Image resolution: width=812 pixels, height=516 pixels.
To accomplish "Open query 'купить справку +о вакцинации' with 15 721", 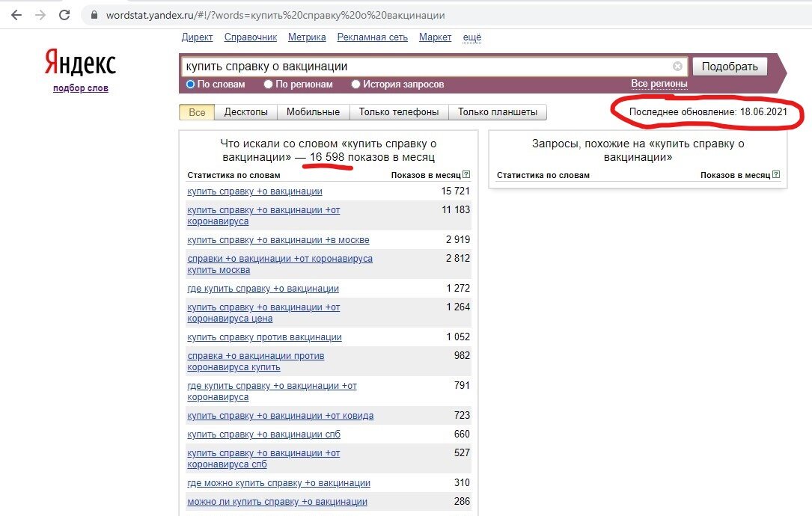I will pyautogui.click(x=254, y=191).
